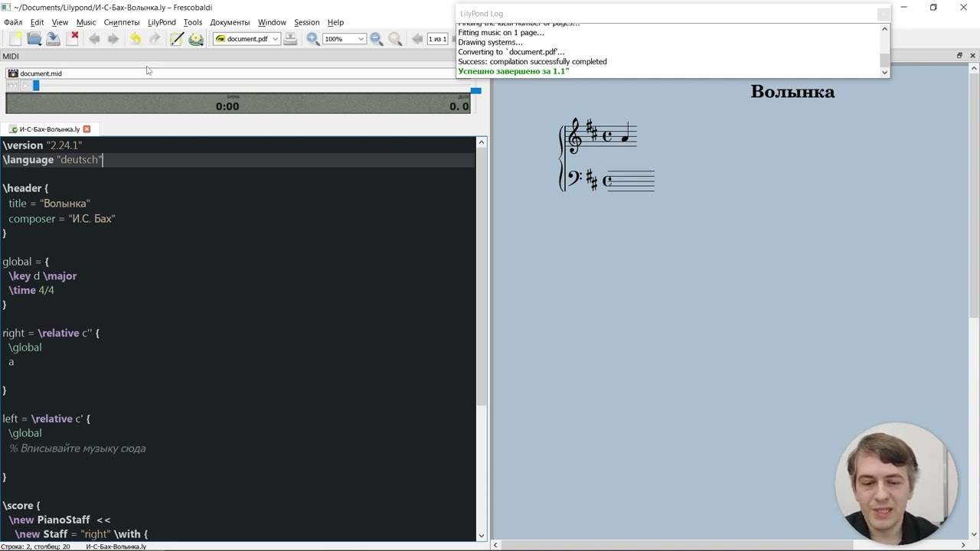This screenshot has height=551, width=980.
Task: Zoom in on the music view
Action: coord(313,39)
